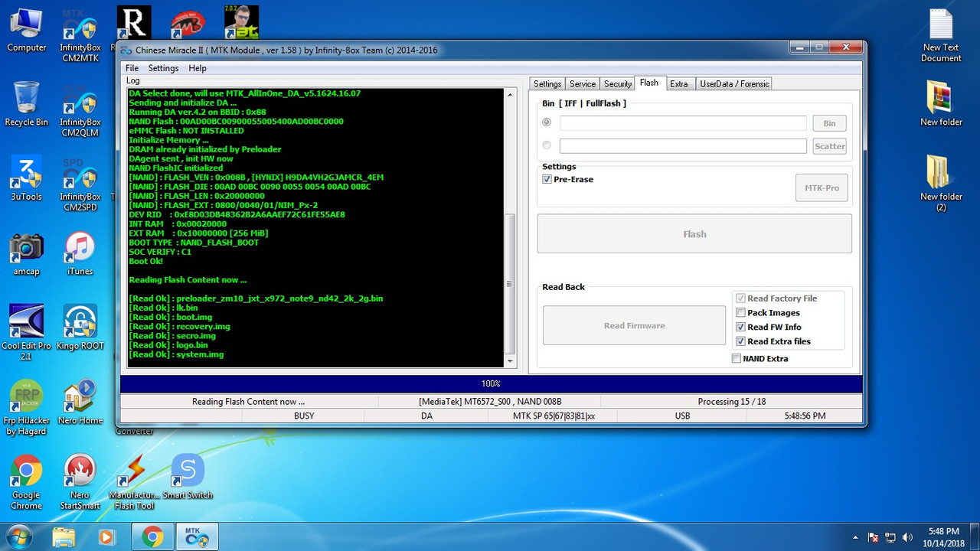Open the Nero Home desktop shortcut

pos(80,403)
